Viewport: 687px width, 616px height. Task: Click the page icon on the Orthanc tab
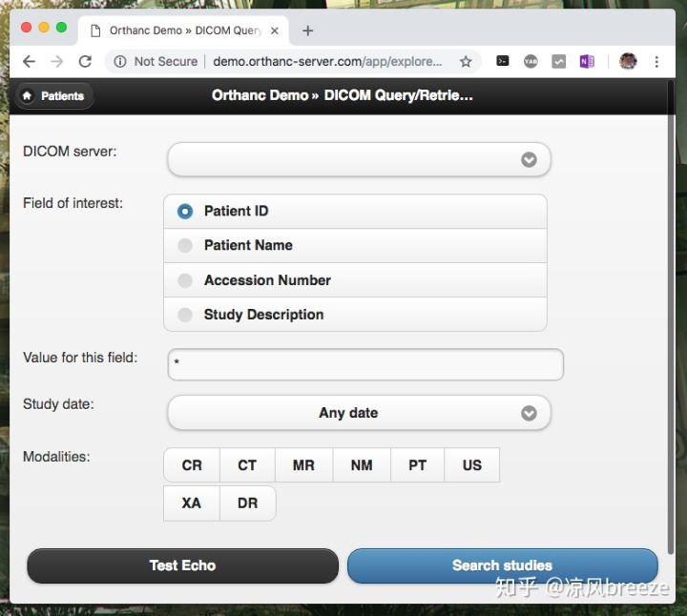[95, 31]
